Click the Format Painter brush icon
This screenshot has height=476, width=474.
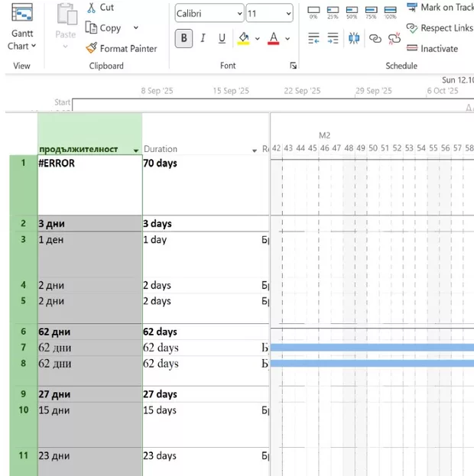coord(91,48)
